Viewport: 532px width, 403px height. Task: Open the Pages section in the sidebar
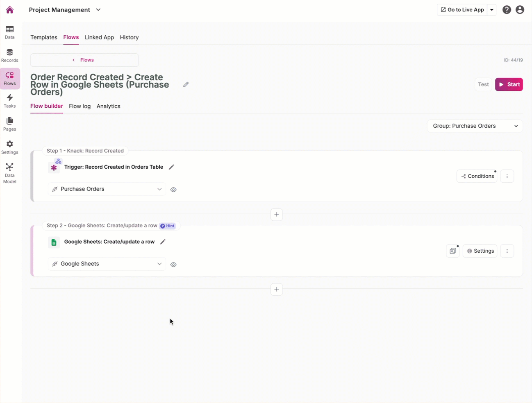[x=9, y=124]
